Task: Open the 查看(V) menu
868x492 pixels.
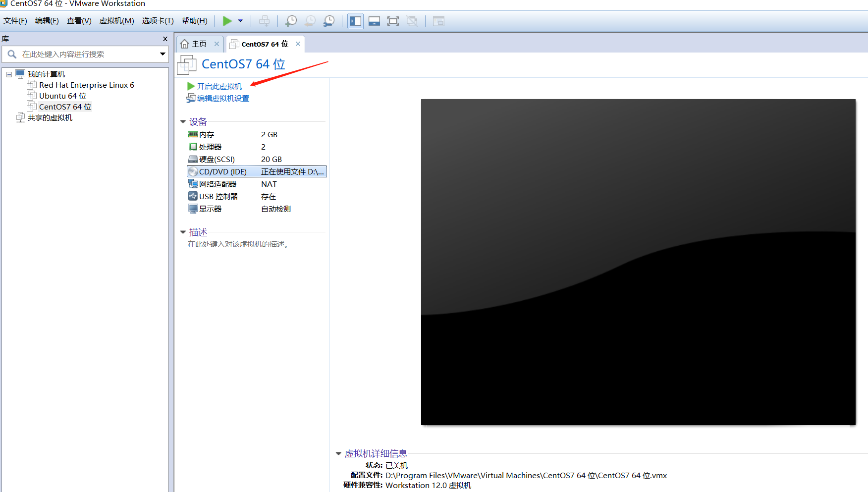Action: coord(79,21)
